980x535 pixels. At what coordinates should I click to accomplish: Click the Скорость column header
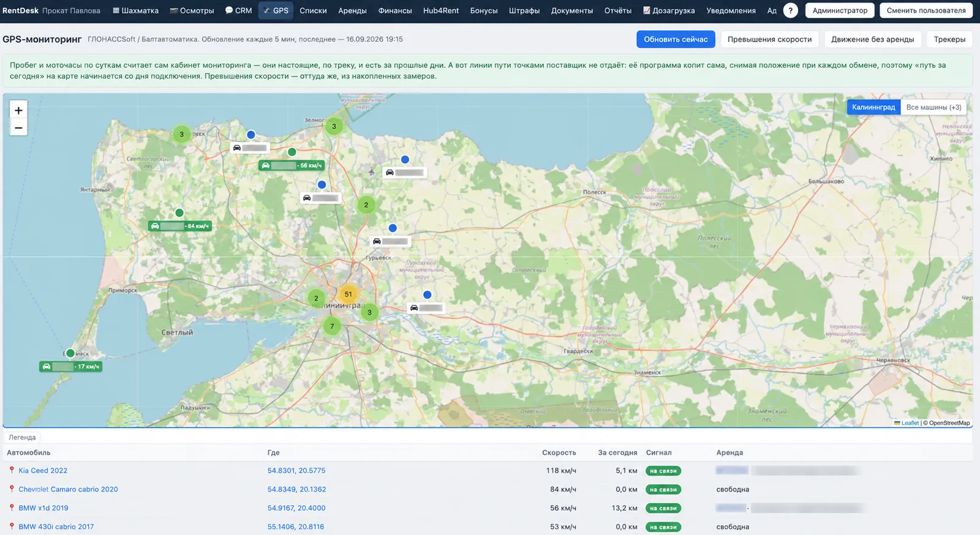pos(559,452)
